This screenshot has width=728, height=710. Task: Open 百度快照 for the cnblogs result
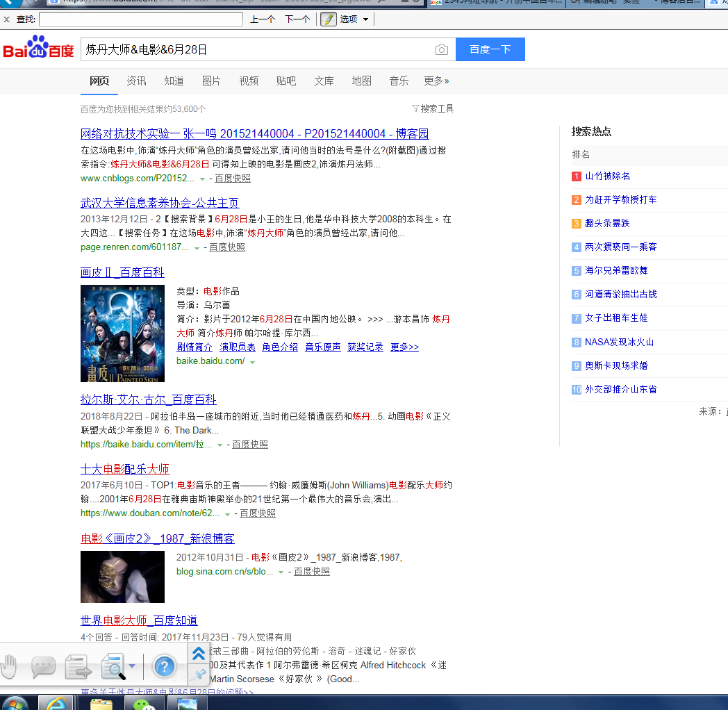pyautogui.click(x=233, y=179)
